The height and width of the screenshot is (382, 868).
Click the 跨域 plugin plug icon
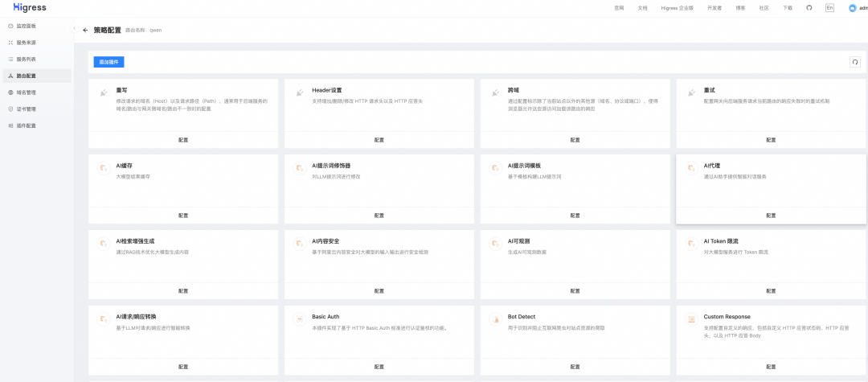[495, 93]
